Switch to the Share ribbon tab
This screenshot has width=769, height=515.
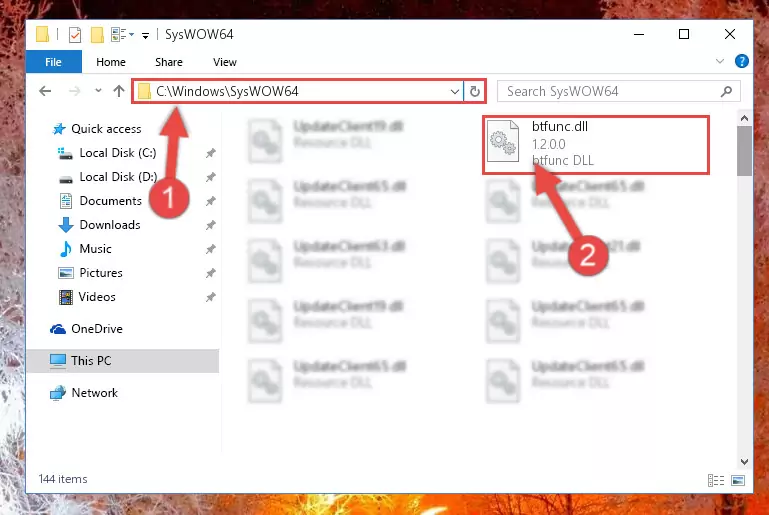click(169, 62)
